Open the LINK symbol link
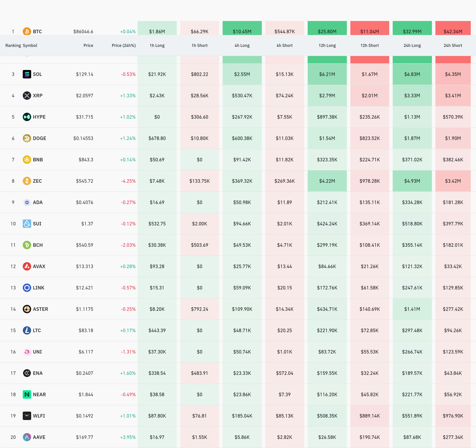The height and width of the screenshot is (448, 476). [38, 288]
